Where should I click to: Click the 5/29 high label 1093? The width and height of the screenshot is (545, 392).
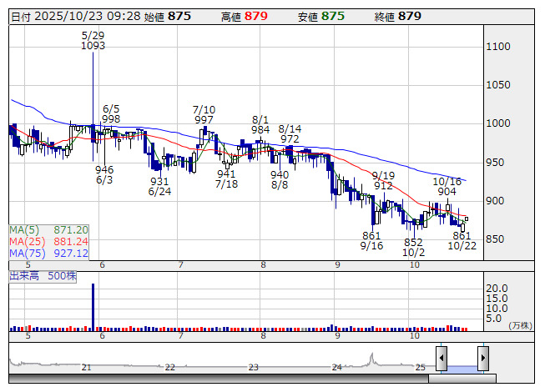point(93,46)
